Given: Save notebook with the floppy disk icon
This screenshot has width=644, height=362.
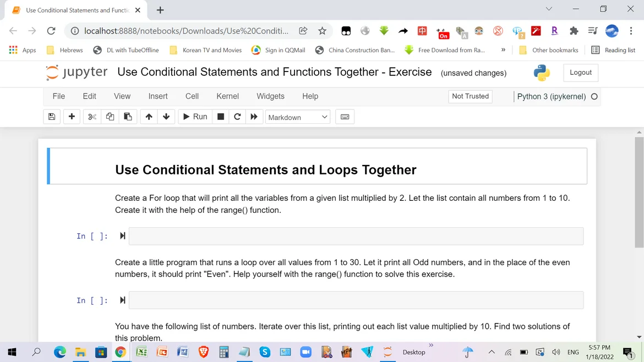Looking at the screenshot, I should pyautogui.click(x=52, y=117).
